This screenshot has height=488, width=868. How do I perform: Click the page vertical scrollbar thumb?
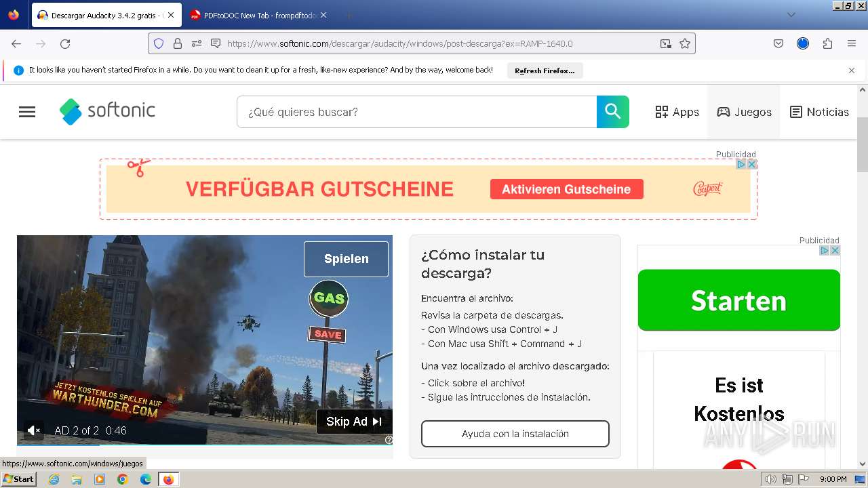[863, 144]
